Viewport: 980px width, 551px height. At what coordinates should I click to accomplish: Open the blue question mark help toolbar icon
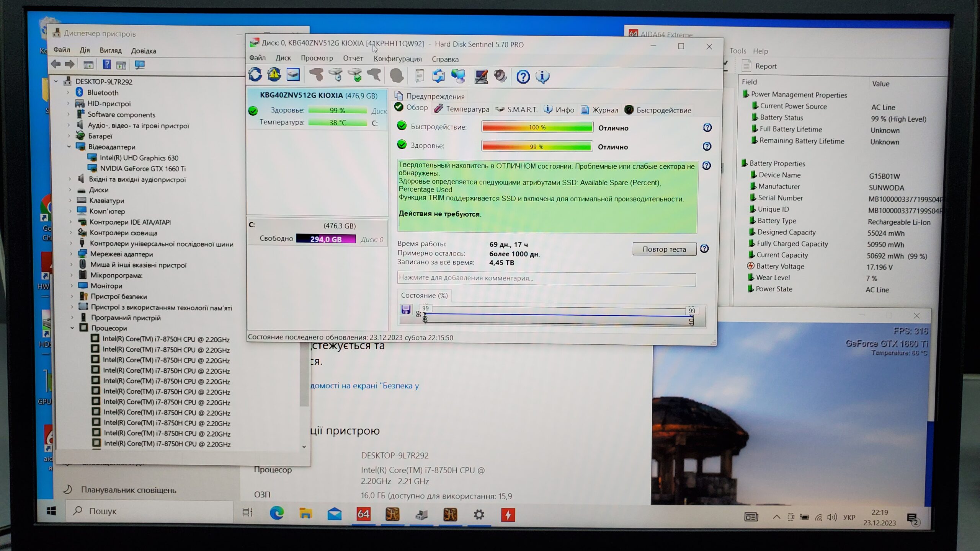(523, 77)
